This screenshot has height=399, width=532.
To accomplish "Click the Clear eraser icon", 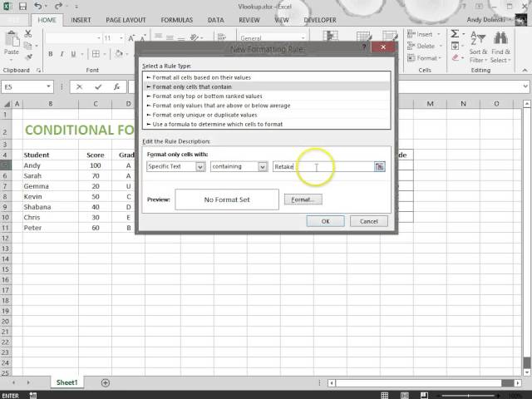I will (456, 57).
